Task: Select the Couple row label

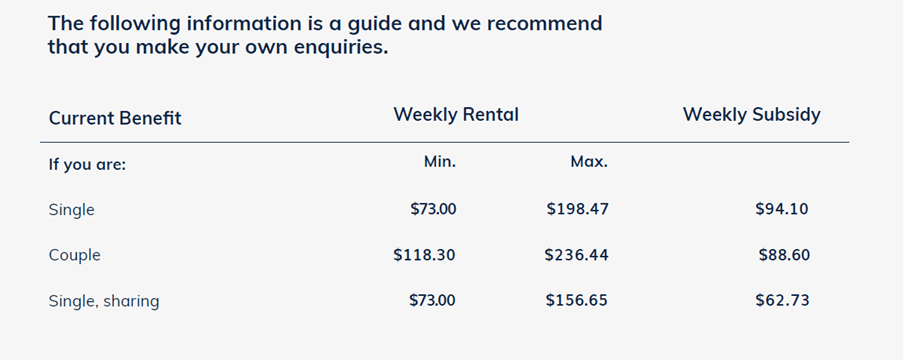Action: pos(75,255)
